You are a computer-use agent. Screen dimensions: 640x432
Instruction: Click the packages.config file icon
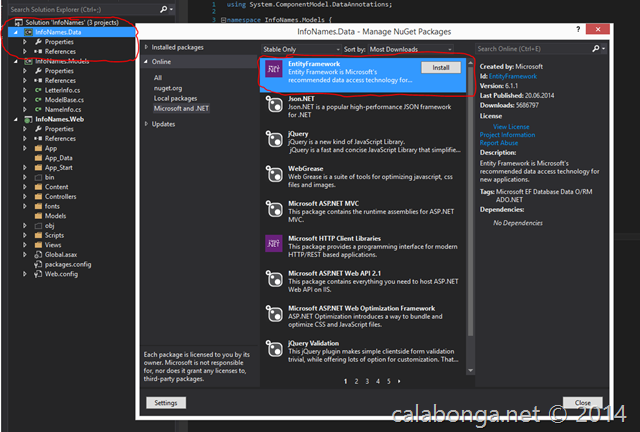click(x=38, y=264)
